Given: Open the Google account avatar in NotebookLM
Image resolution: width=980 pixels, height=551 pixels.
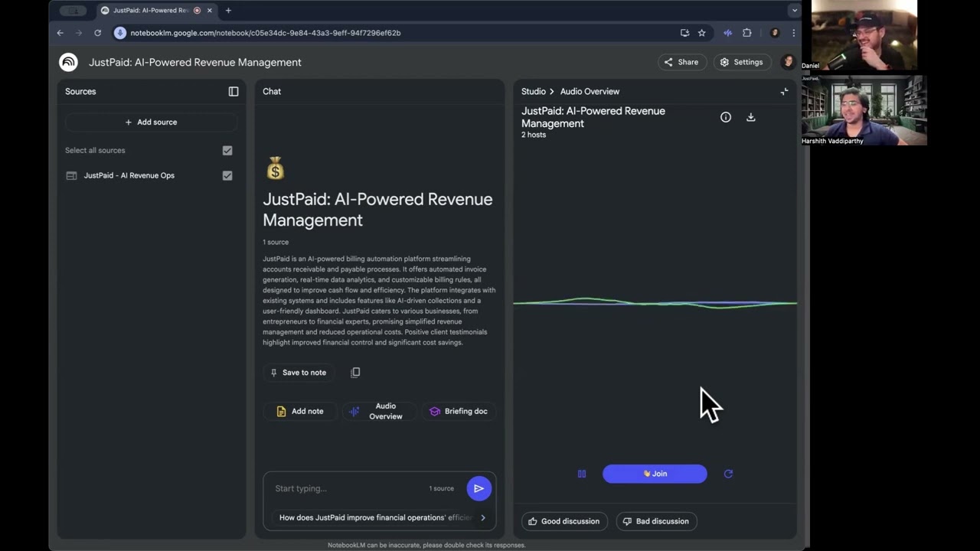Looking at the screenshot, I should (x=787, y=62).
